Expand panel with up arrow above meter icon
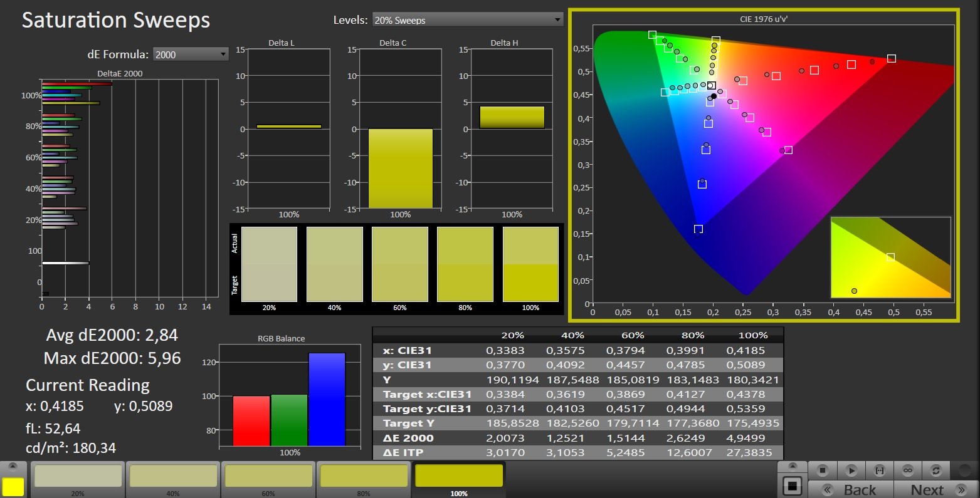 coord(793,467)
